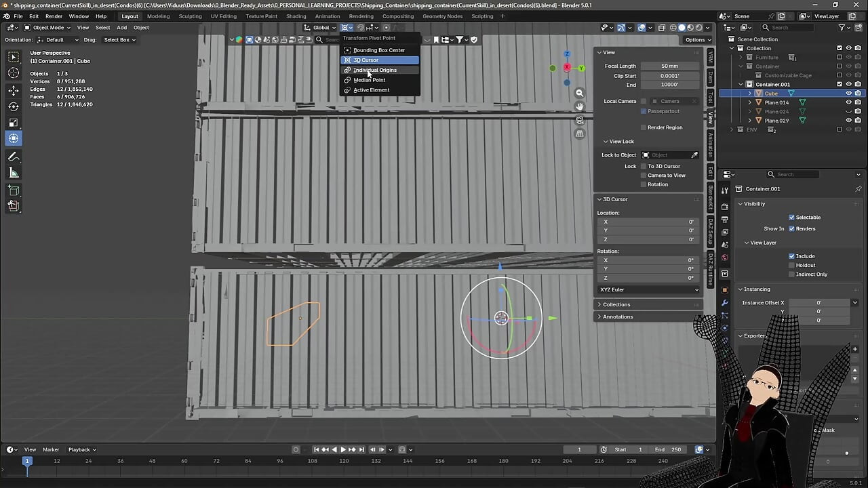The image size is (868, 488).
Task: Open the timeline Marker menu
Action: tap(51, 449)
